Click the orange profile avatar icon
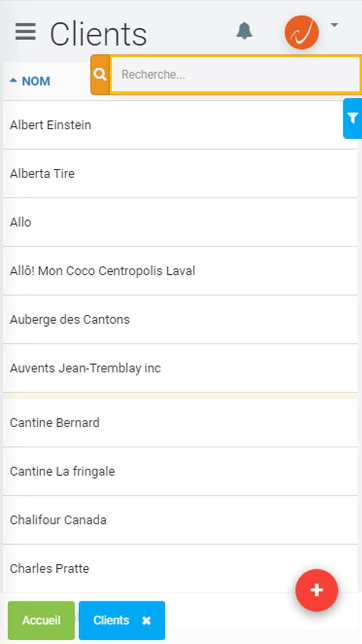This screenshot has width=362, height=644. click(301, 32)
